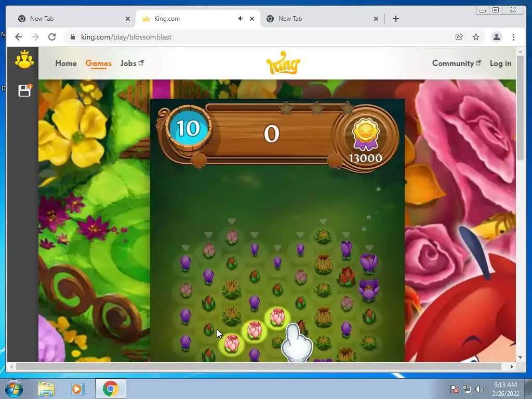Click the middle highlighted pink flower bud
This screenshot has height=399, width=532.
pos(255,330)
